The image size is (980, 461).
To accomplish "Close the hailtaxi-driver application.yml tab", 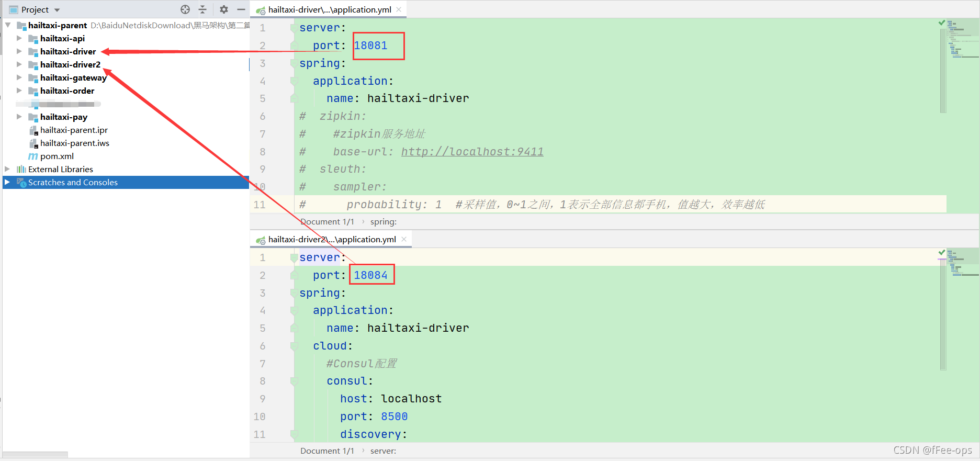I will (399, 9).
